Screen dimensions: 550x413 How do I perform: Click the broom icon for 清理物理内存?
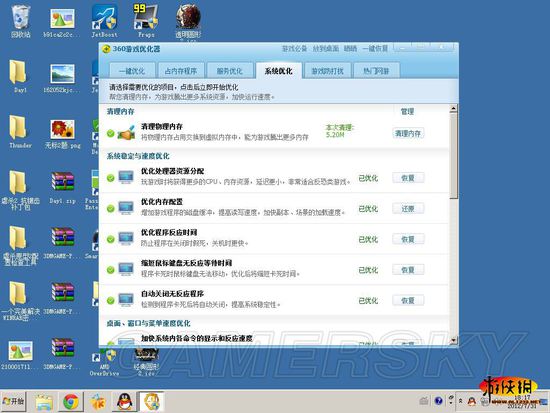coord(126,133)
